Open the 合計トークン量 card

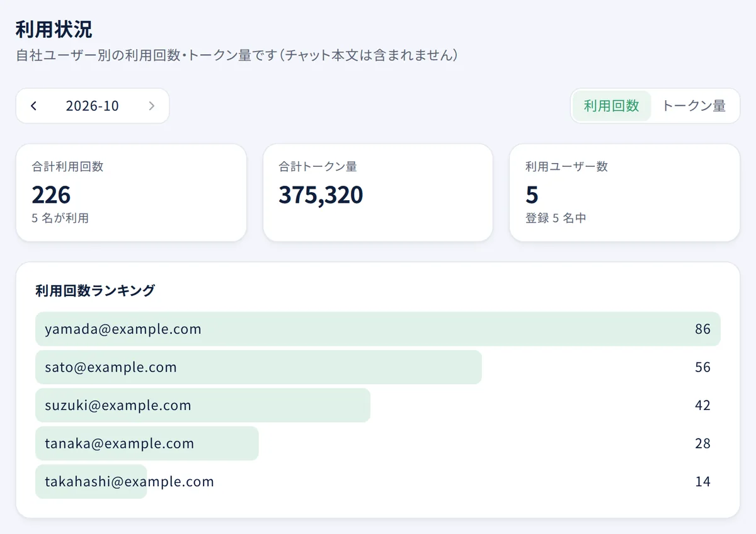pos(378,193)
